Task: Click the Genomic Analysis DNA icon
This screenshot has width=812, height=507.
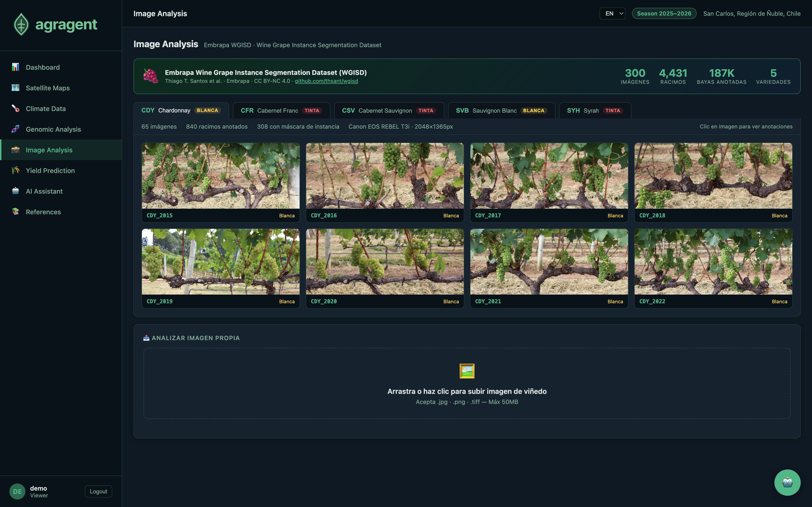Action: click(x=16, y=129)
